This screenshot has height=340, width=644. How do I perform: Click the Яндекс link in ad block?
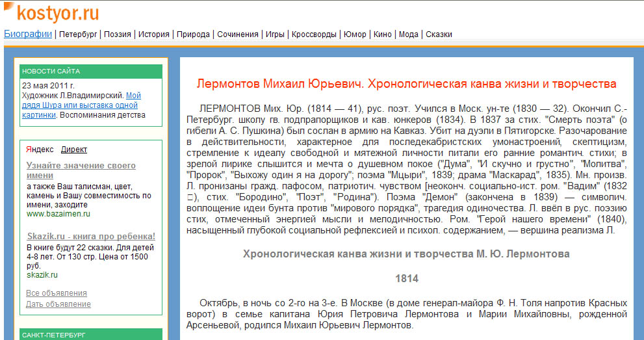40,150
